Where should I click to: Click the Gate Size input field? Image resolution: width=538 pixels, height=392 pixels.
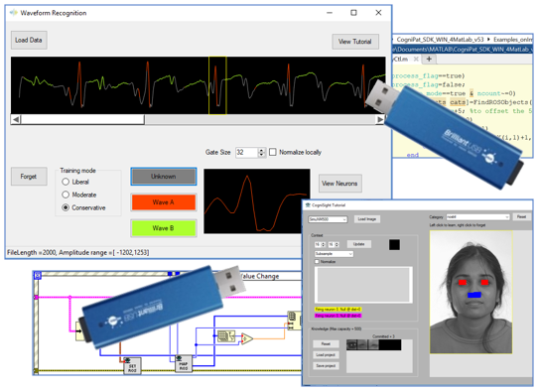[247, 152]
